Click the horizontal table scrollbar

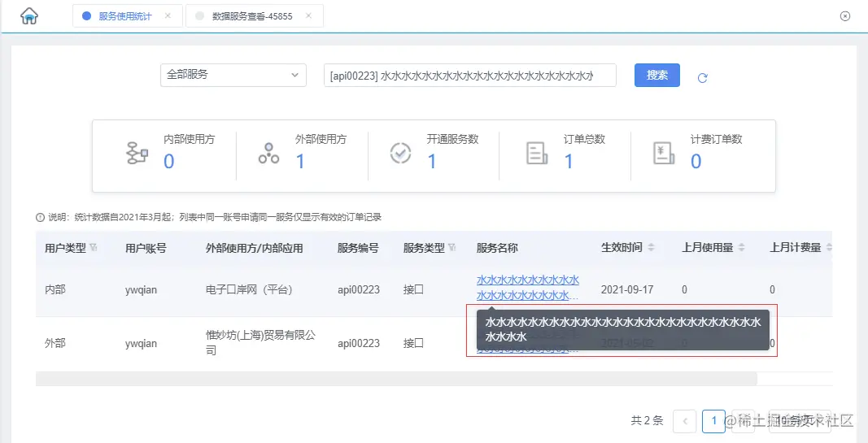(396, 378)
